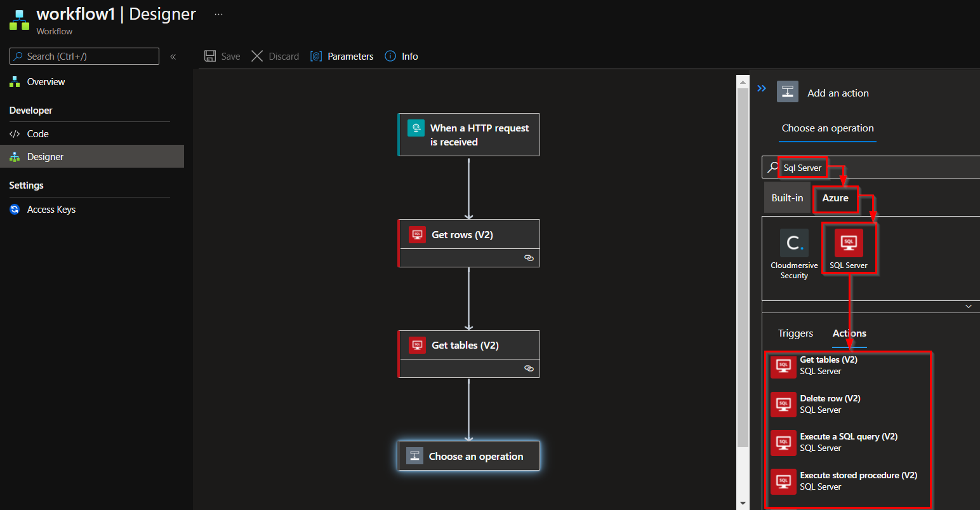Select the HTTP request trigger card

pyautogui.click(x=468, y=135)
